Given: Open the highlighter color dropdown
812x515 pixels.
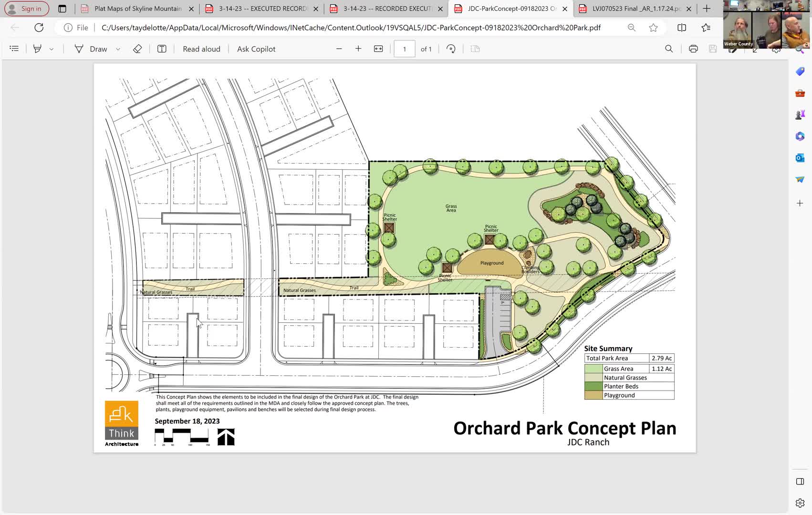Looking at the screenshot, I should point(51,49).
